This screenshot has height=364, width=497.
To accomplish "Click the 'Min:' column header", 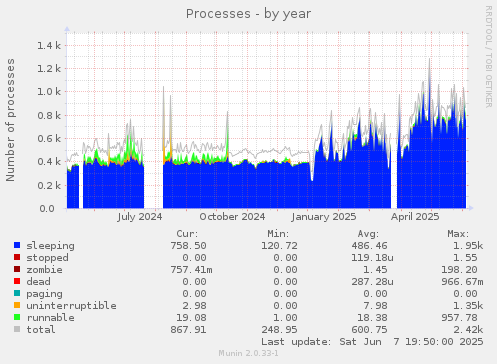I will [x=278, y=234].
